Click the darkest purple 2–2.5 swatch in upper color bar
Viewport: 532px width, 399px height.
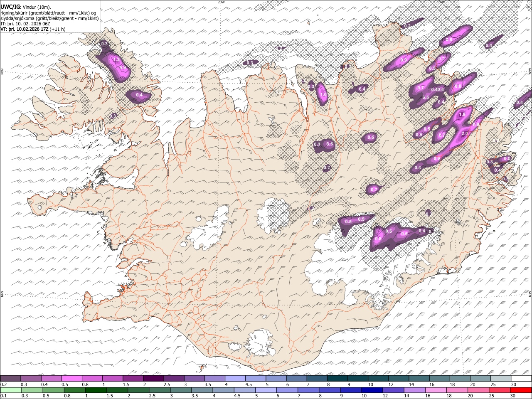click(153, 378)
